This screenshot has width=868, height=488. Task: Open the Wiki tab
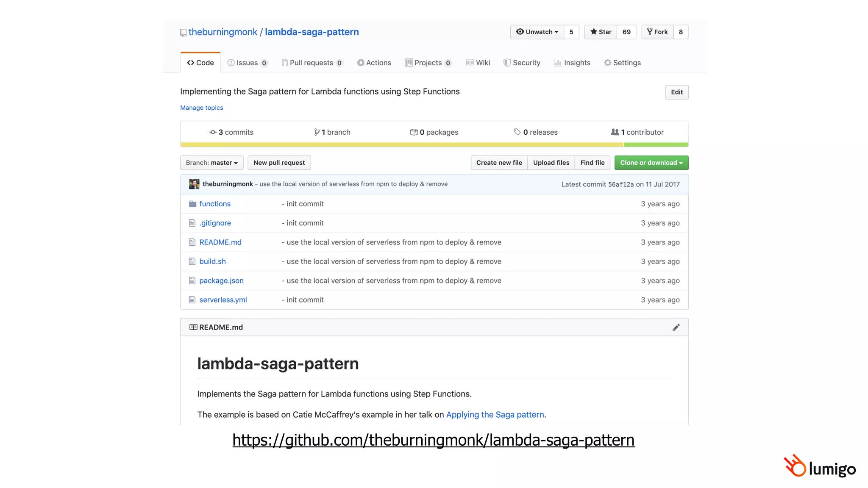click(x=478, y=63)
